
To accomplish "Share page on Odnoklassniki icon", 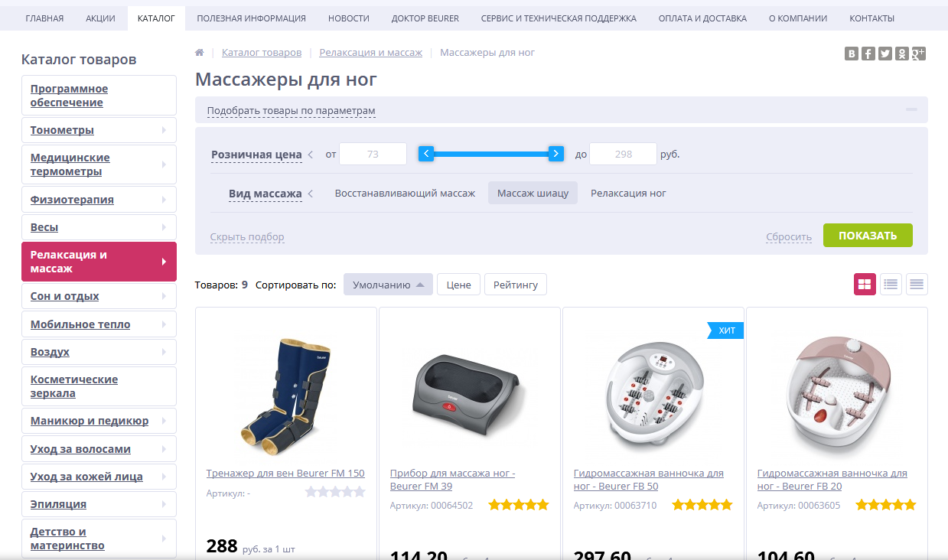I will pyautogui.click(x=902, y=54).
